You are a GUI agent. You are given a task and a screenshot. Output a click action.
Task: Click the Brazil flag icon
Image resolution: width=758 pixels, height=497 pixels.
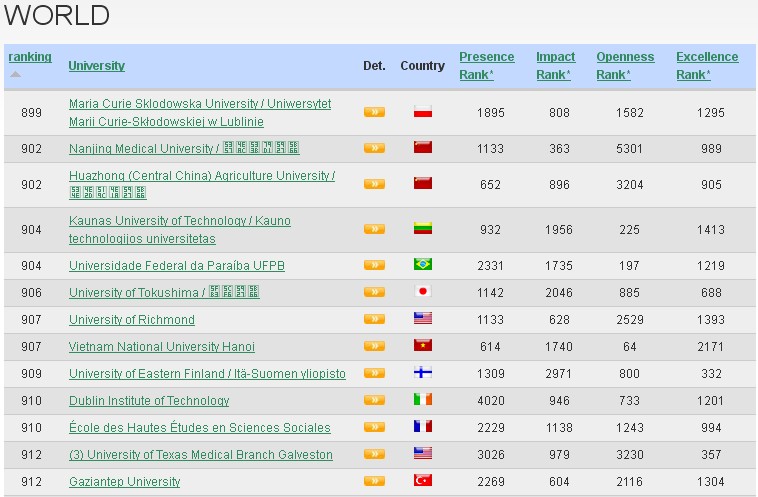tap(422, 266)
